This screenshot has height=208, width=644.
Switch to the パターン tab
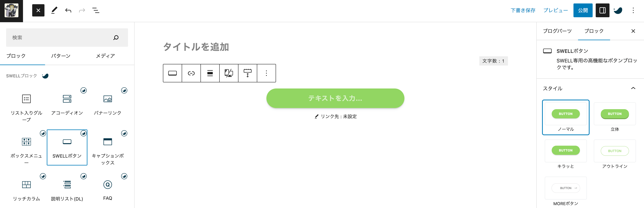pyautogui.click(x=61, y=56)
